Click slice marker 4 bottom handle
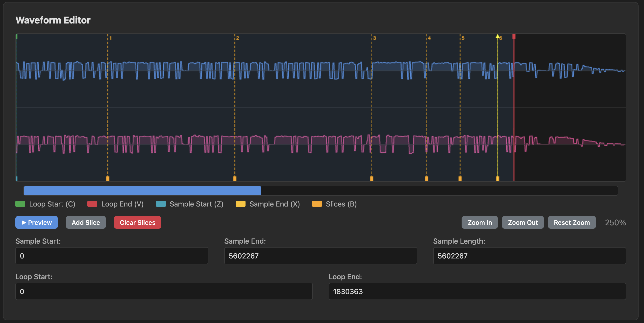Screen dimensions: 644x323 426,178
